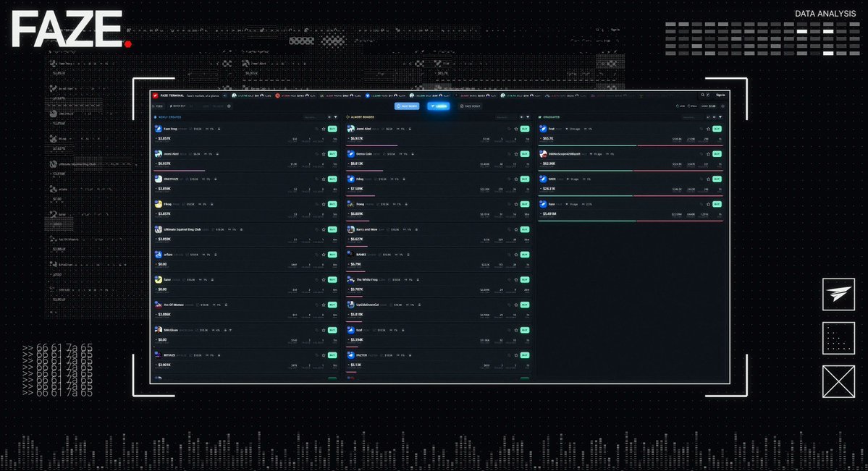
Task: Open the settings gear at far-right toolbar
Action: [722, 106]
